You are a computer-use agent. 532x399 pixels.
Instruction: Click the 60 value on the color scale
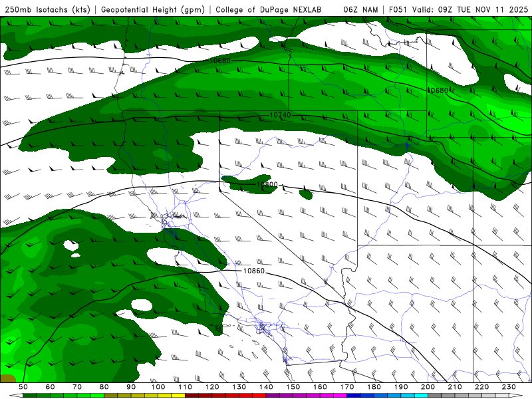coord(51,387)
